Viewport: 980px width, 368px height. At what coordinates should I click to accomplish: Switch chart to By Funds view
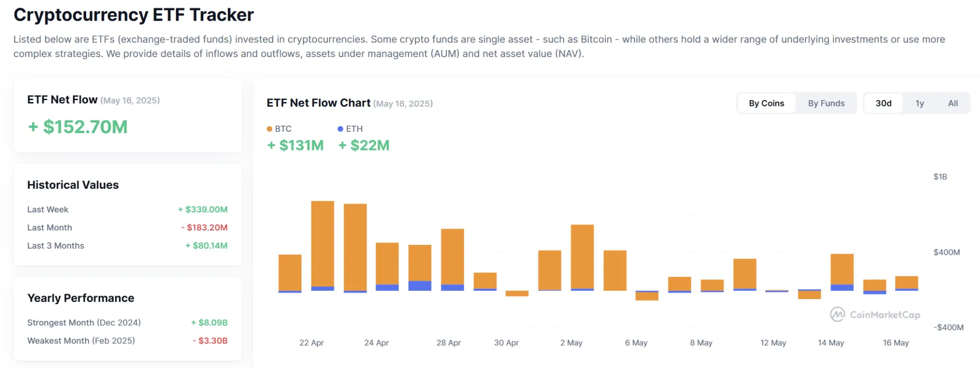pyautogui.click(x=826, y=103)
